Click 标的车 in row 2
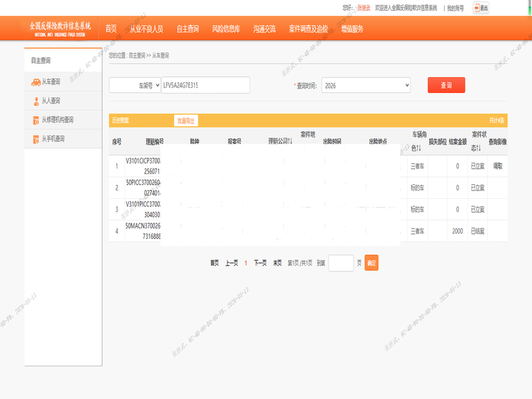The height and width of the screenshot is (399, 532). coord(418,188)
